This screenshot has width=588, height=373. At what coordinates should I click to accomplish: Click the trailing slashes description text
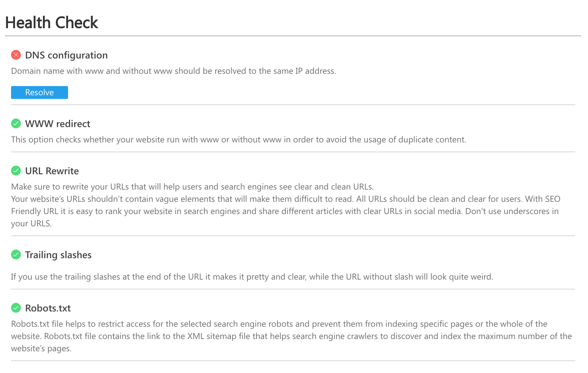[252, 277]
